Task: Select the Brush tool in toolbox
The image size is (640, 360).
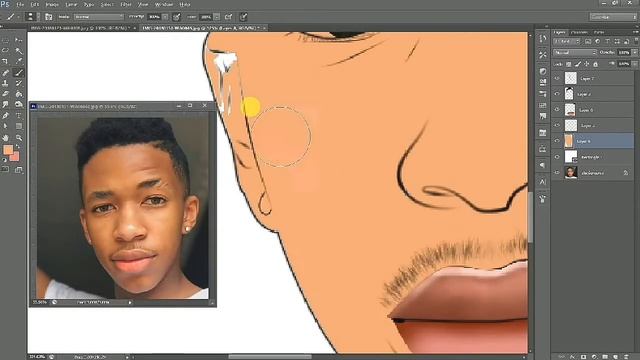Action: pyautogui.click(x=18, y=72)
